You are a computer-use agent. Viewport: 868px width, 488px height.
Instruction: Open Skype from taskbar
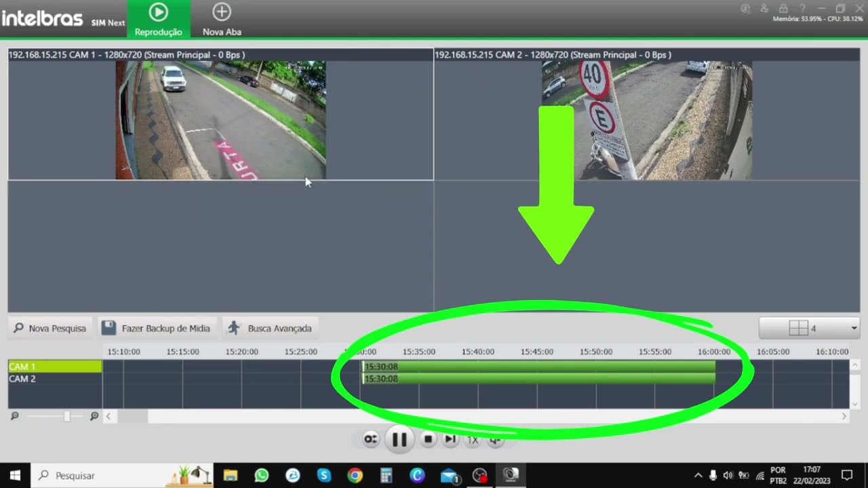324,475
